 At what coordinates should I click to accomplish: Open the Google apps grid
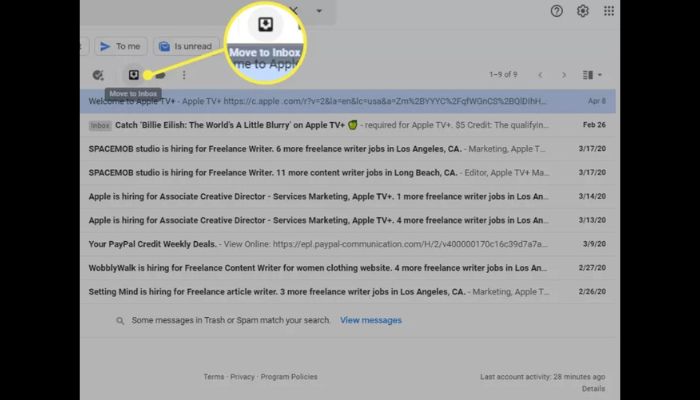tap(609, 11)
